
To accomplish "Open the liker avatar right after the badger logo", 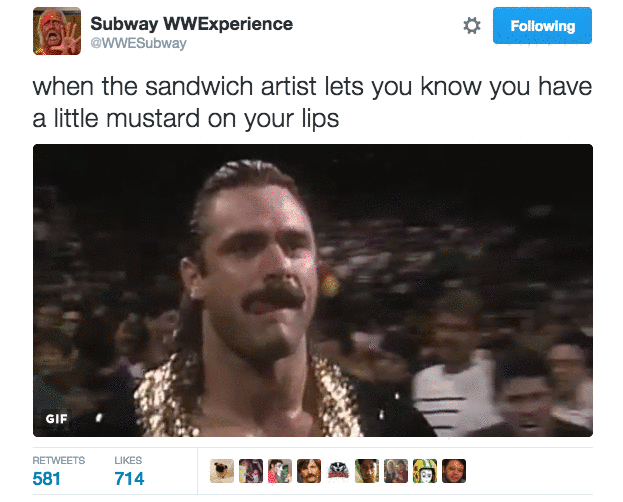I will click(x=367, y=471).
